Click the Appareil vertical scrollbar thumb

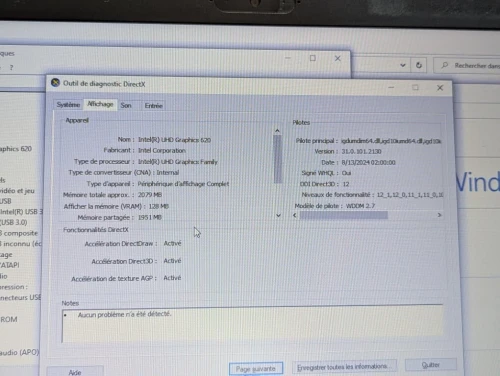(278, 159)
